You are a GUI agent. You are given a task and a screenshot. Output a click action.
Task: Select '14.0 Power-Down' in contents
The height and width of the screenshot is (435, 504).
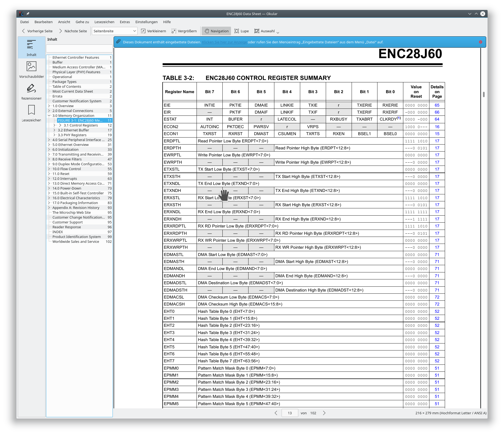point(67,188)
